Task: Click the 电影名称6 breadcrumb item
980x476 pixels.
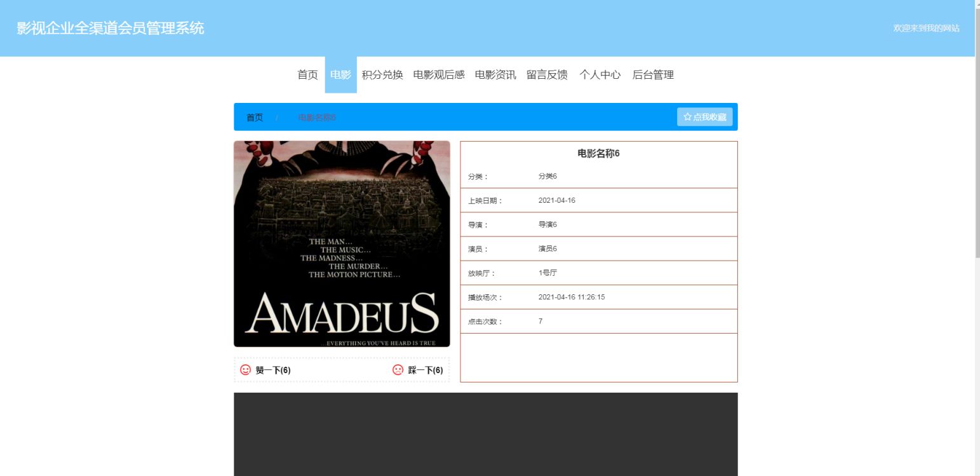Action: click(317, 118)
